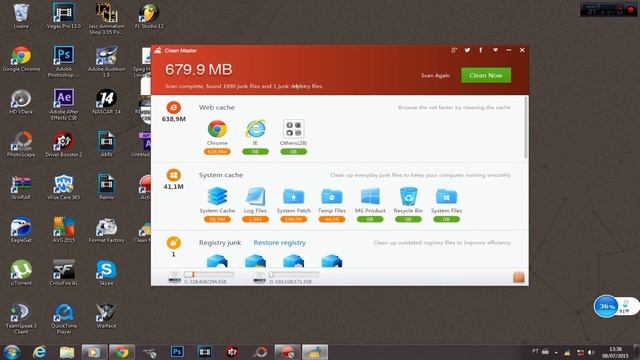This screenshot has height=360, width=640.
Task: Click the Registry junk section heading
Action: click(x=220, y=242)
